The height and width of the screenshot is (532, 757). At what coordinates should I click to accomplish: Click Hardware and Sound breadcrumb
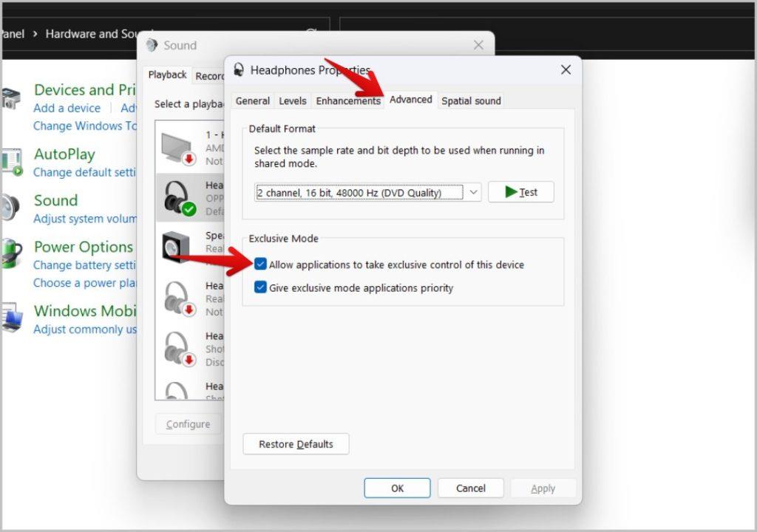point(92,34)
